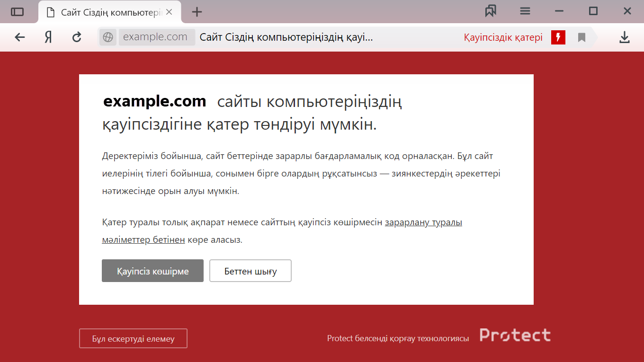Click the Protect logo at bottom
The image size is (644, 362).
tap(515, 335)
